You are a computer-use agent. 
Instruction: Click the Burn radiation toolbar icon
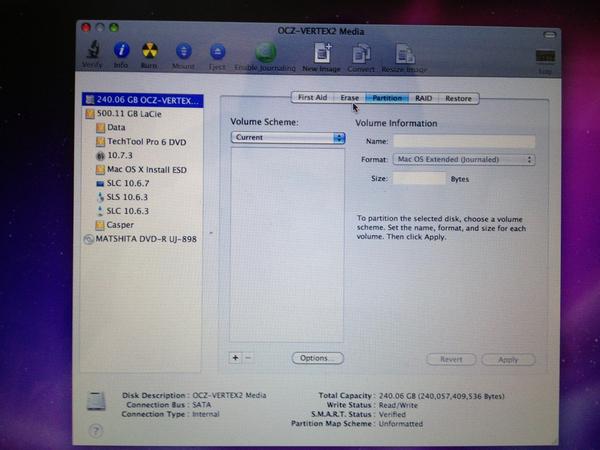coord(150,51)
